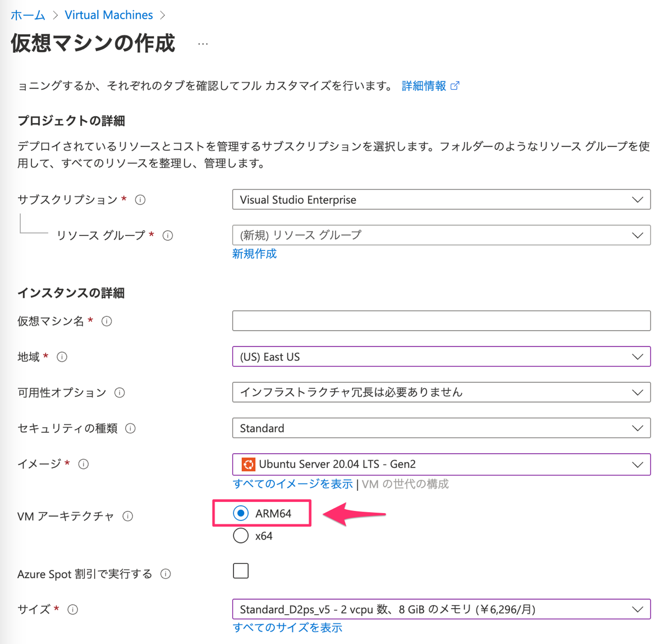Open the Visual Studio Enterprise subscription dropdown
This screenshot has width=670, height=644.
click(441, 200)
